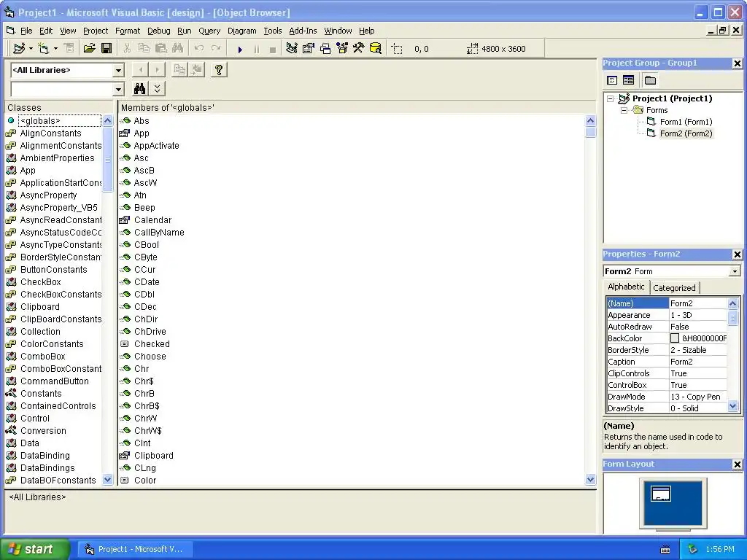Click the Add Form toolbar icon
This screenshot has height=560, width=747.
[x=44, y=49]
